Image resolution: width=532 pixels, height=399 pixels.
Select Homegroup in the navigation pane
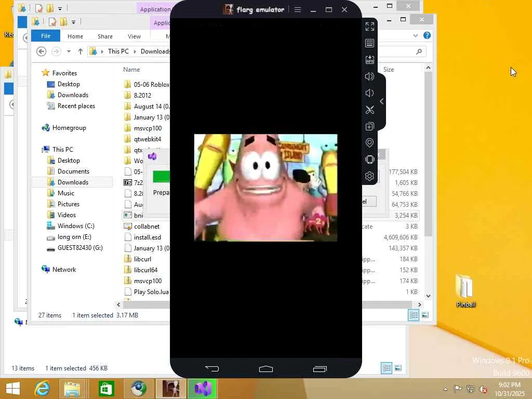click(69, 128)
